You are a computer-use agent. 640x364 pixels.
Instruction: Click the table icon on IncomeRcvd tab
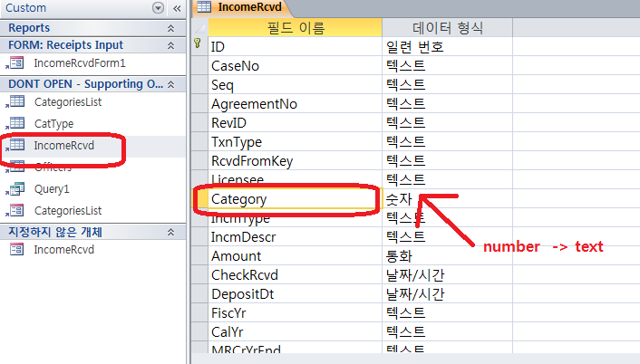(204, 7)
